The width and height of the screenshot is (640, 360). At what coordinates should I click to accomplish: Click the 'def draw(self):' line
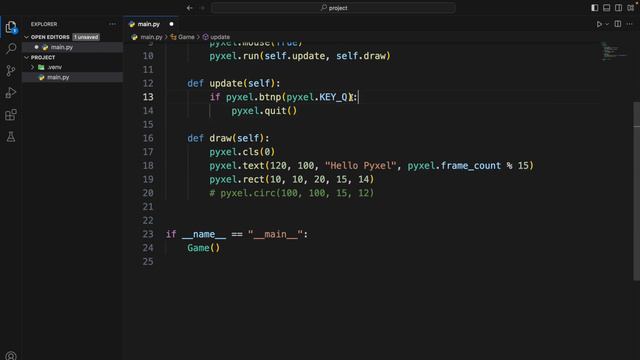pos(228,138)
